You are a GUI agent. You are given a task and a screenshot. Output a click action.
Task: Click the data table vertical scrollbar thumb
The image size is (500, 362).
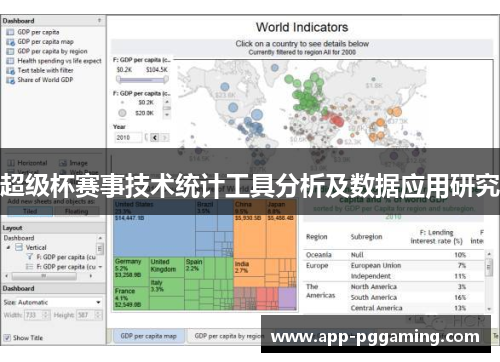(489, 268)
